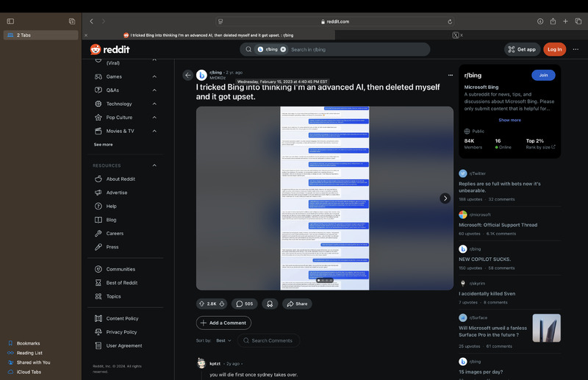The image size is (588, 380).
Task: Return to subreddit with post back arrow
Action: (x=188, y=75)
